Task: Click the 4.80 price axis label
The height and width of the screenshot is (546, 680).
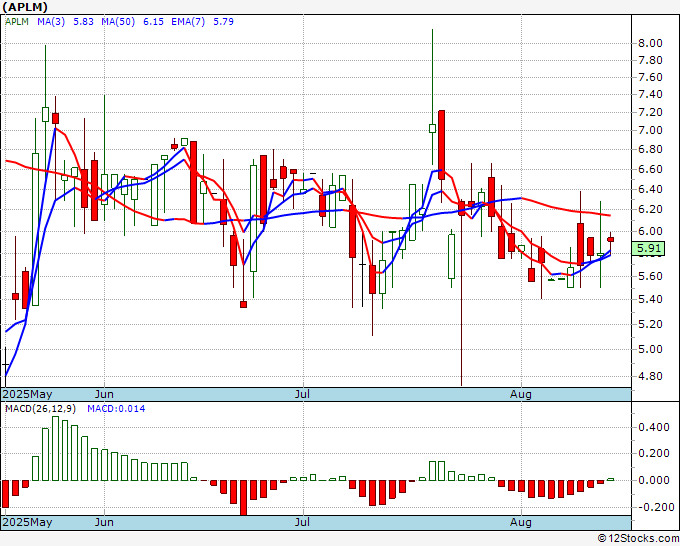Action: pos(650,376)
